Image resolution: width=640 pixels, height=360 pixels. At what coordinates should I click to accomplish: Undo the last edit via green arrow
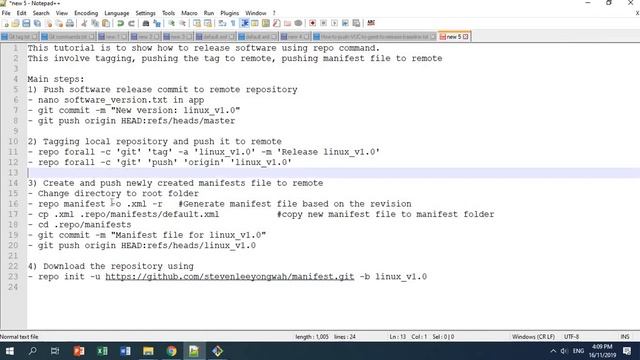(x=120, y=23)
